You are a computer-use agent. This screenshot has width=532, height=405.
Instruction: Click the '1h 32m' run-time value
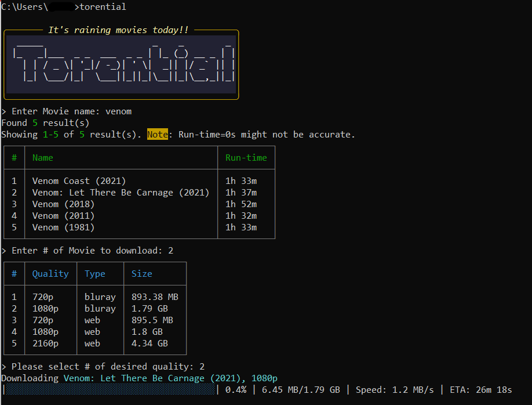coord(241,216)
